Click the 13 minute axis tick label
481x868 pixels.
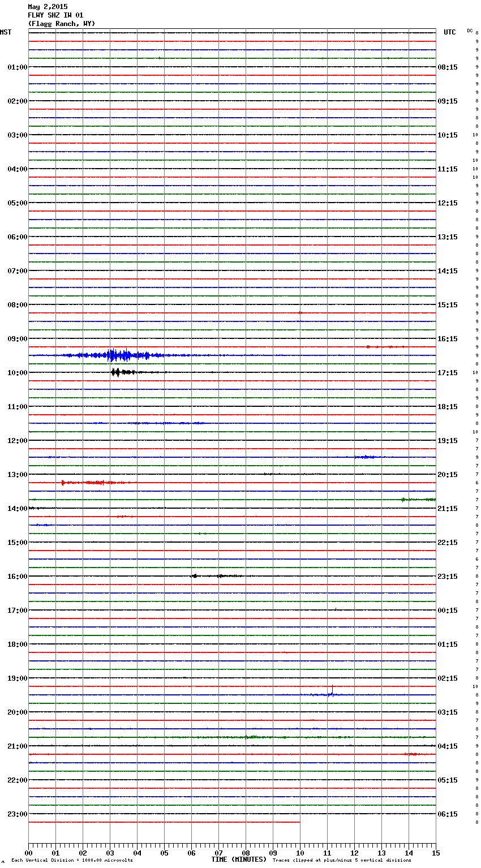point(381,853)
